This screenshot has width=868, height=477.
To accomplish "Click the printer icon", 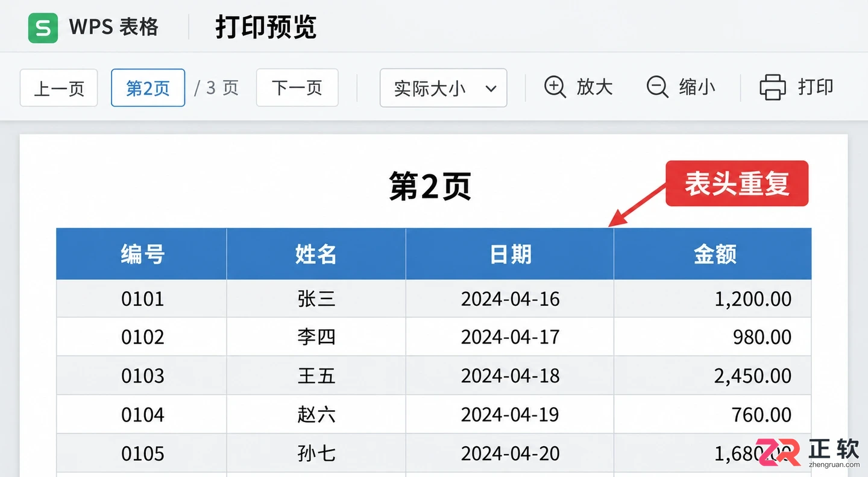I will coord(773,87).
